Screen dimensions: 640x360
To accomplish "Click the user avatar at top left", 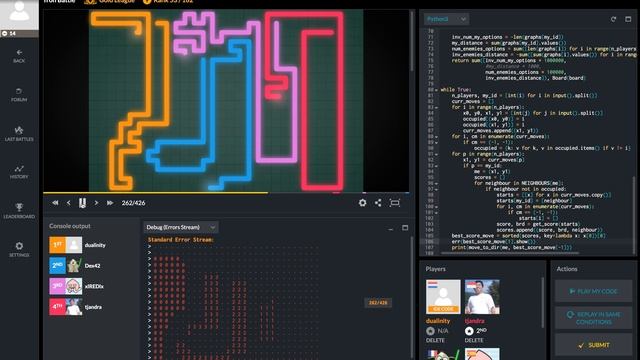I will point(19,14).
